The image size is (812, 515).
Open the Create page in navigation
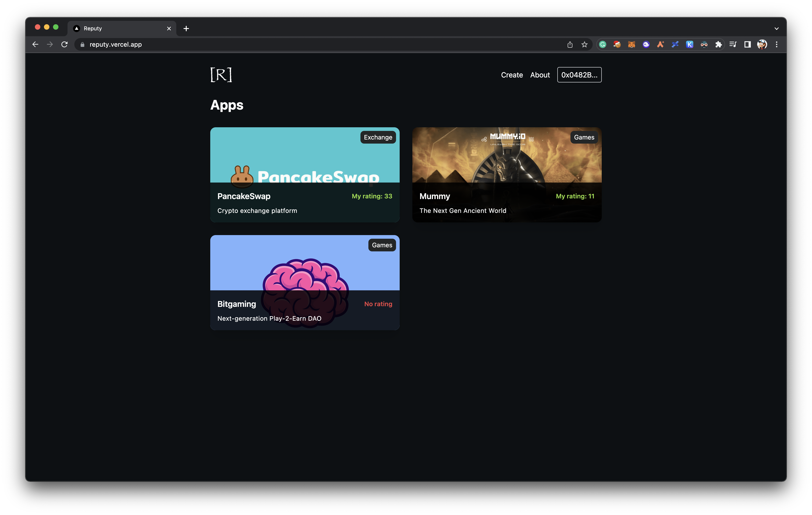tap(512, 75)
